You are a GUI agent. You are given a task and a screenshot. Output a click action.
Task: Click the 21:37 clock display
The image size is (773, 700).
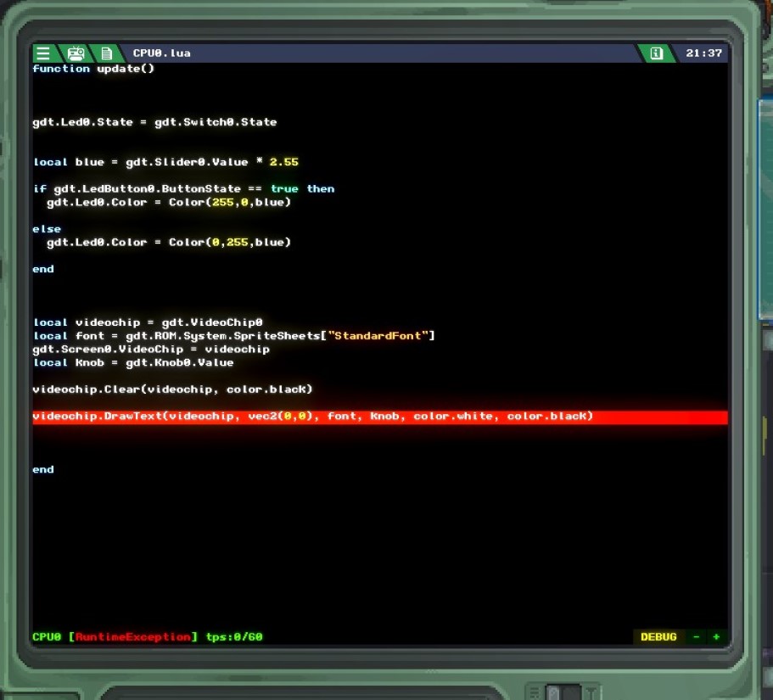(703, 53)
